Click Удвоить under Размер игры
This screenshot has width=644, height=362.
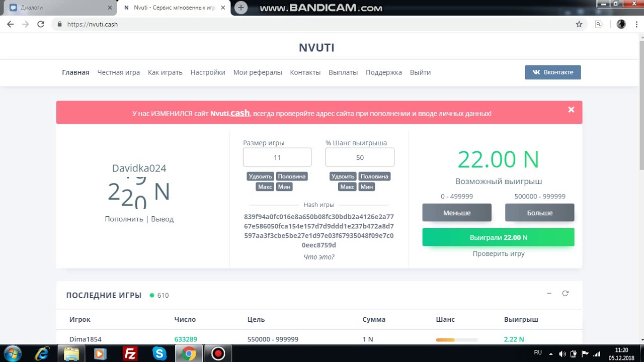tap(261, 176)
